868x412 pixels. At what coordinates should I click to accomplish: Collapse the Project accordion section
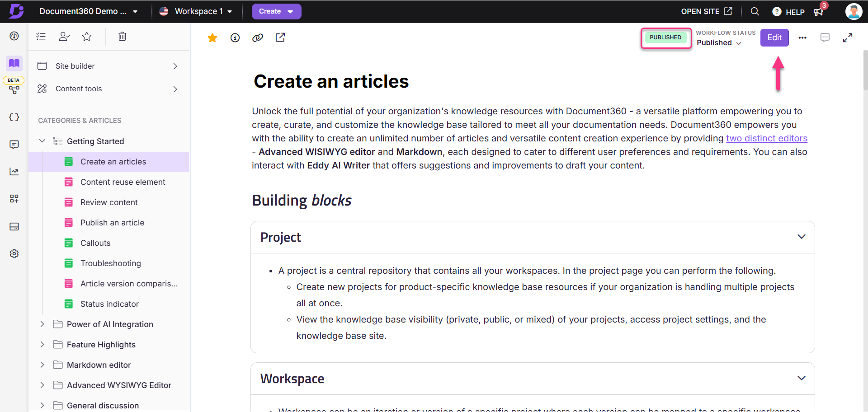point(802,237)
